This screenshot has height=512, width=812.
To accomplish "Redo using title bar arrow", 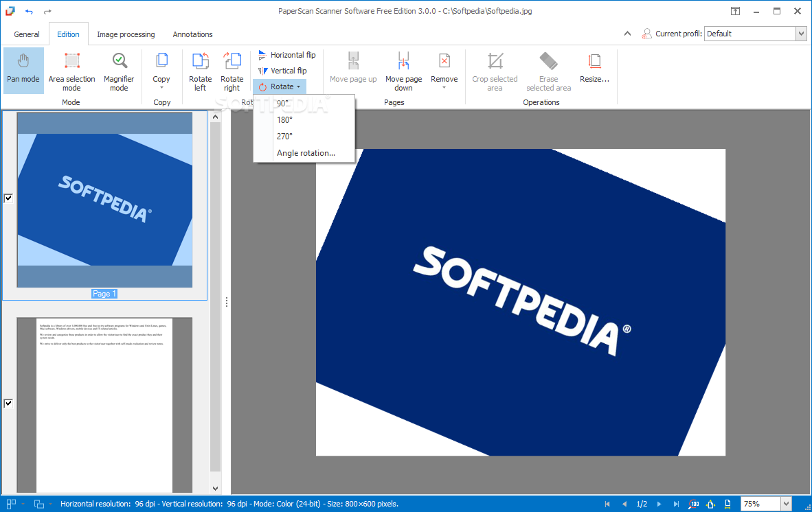I will tap(47, 12).
